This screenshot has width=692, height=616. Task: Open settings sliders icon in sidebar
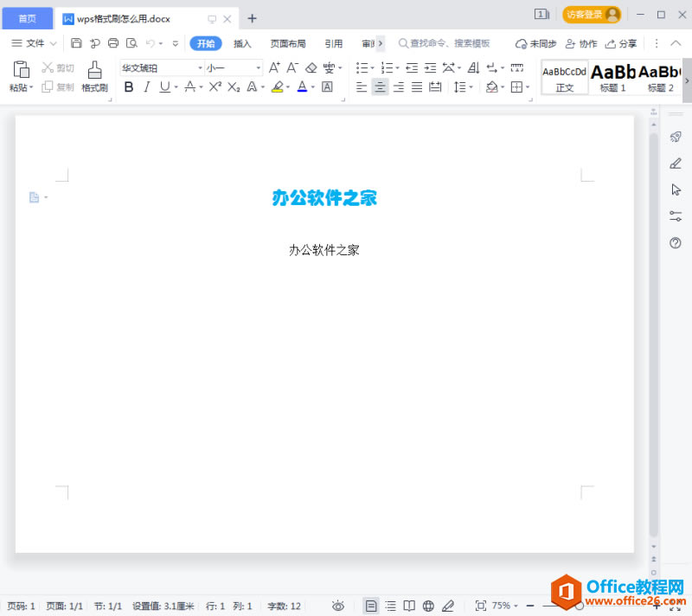pos(676,216)
